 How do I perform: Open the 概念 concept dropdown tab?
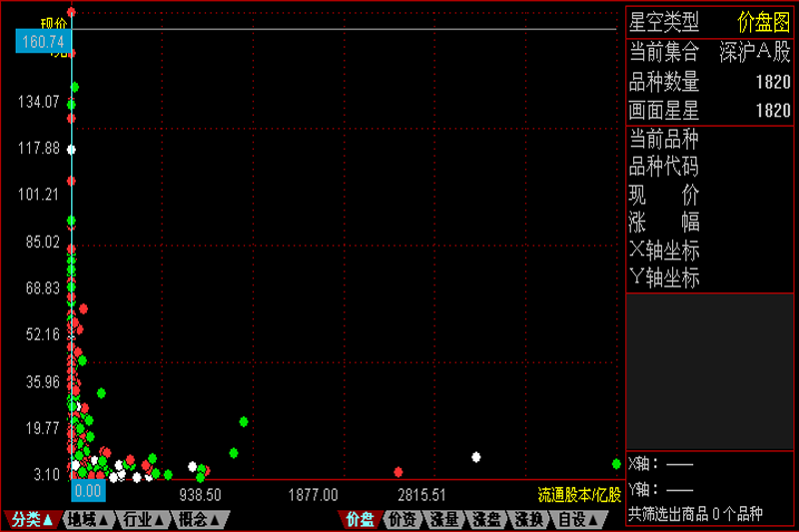click(x=200, y=520)
